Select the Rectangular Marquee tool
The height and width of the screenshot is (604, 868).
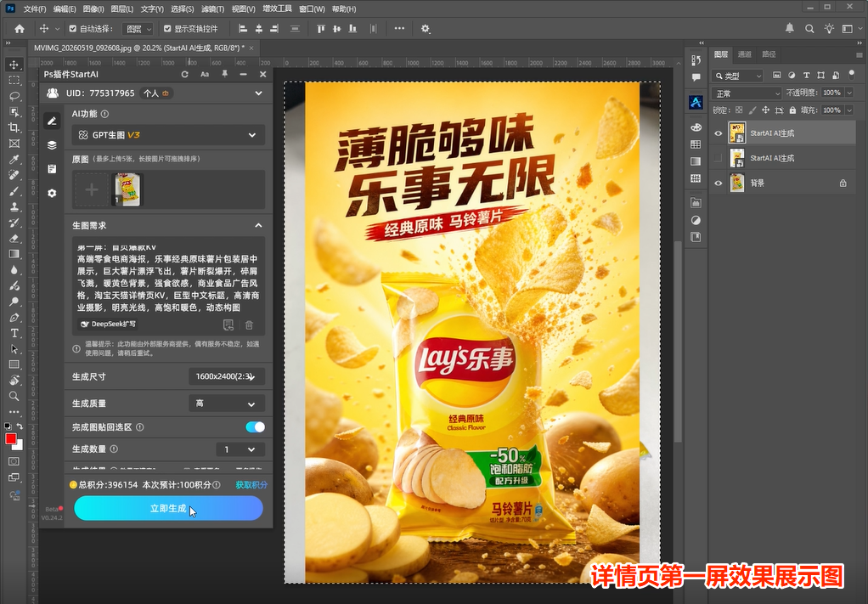(14, 80)
